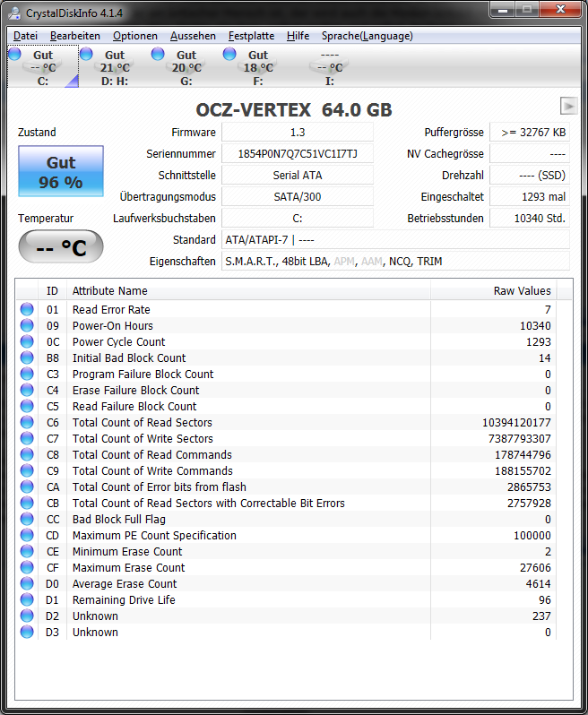This screenshot has width=588, height=715.
Task: Select the F: drive tab
Action: (x=258, y=67)
